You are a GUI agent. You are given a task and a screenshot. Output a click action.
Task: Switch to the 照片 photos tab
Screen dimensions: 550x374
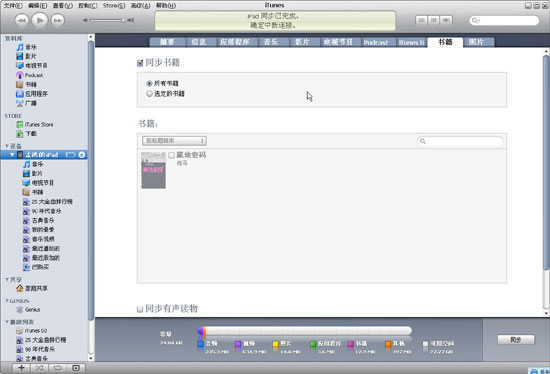476,42
